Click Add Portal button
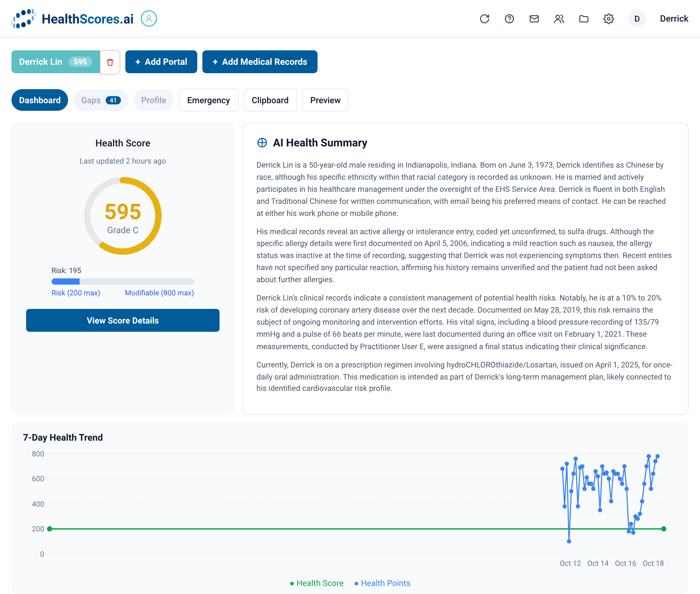Image resolution: width=700 pixels, height=594 pixels. coord(161,62)
